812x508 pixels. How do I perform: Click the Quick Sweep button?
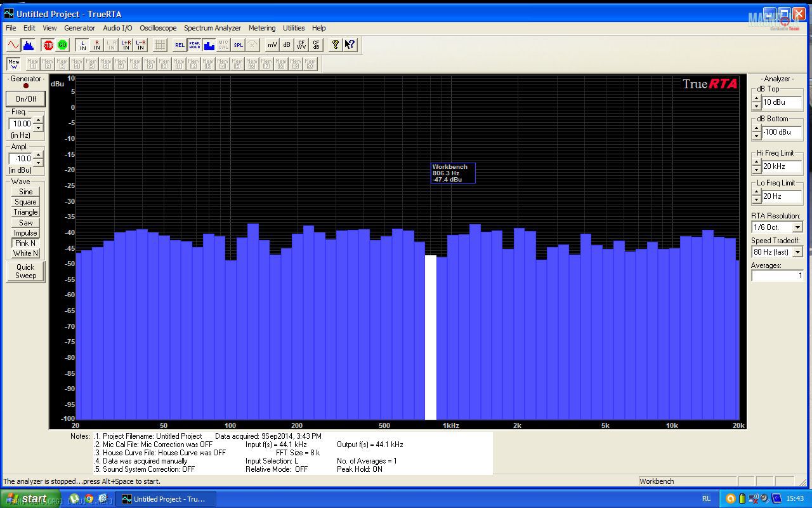point(26,271)
